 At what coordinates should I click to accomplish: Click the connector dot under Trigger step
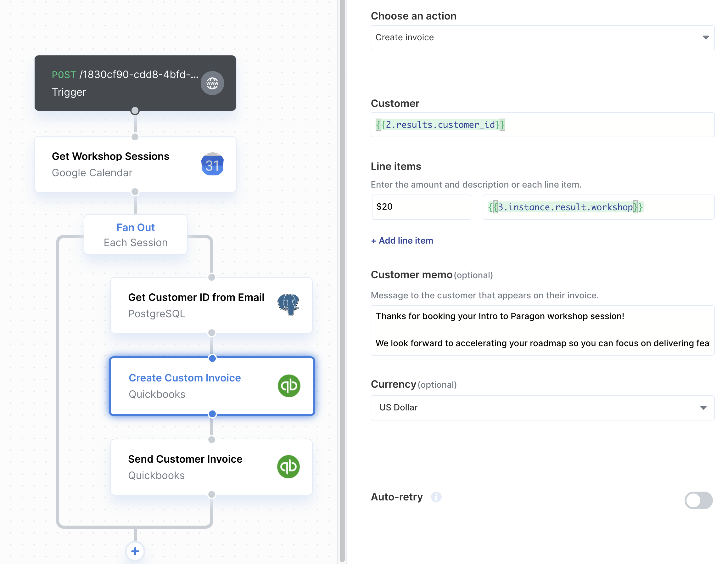pyautogui.click(x=135, y=111)
